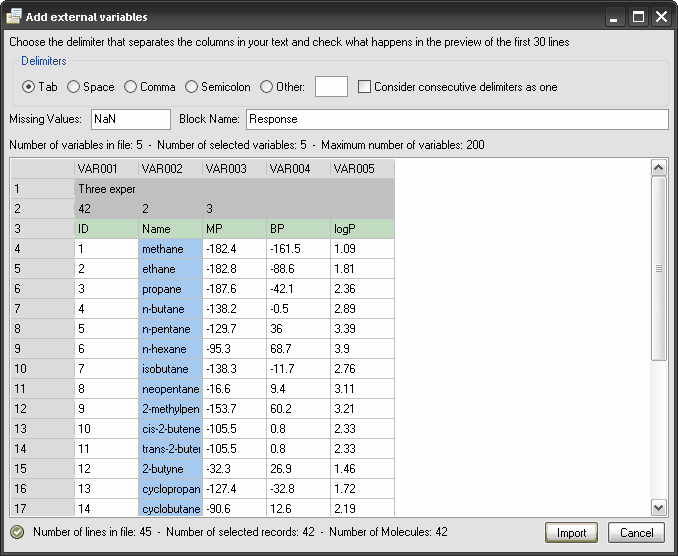Click the 'ethane' name cell
The height and width of the screenshot is (556, 678).
coord(170,269)
